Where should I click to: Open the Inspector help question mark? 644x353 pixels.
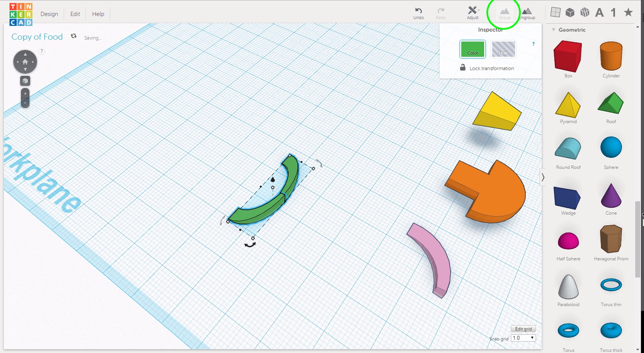pos(533,44)
